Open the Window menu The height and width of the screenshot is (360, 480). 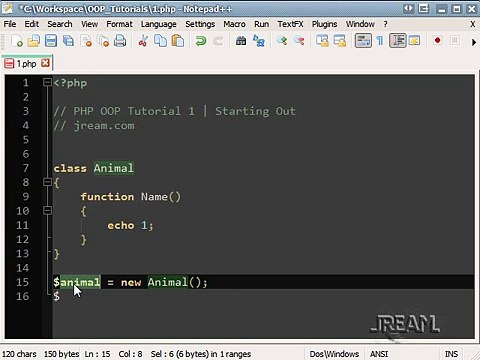360,24
